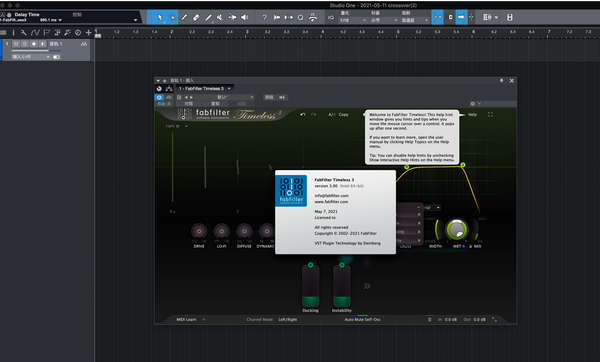
Task: Toggle plugin power bypass button
Action: pos(159,97)
